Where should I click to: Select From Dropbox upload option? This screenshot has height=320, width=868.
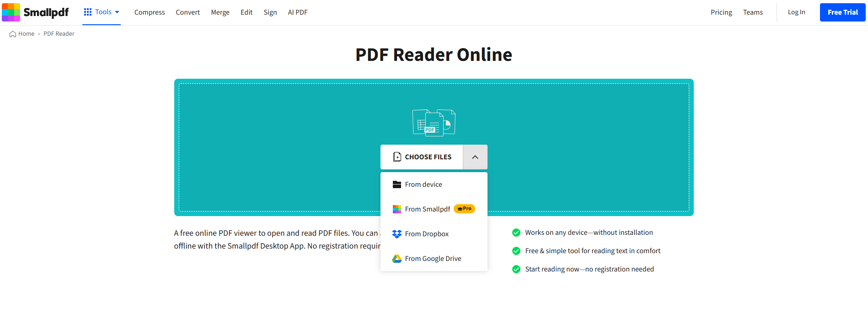(x=434, y=234)
